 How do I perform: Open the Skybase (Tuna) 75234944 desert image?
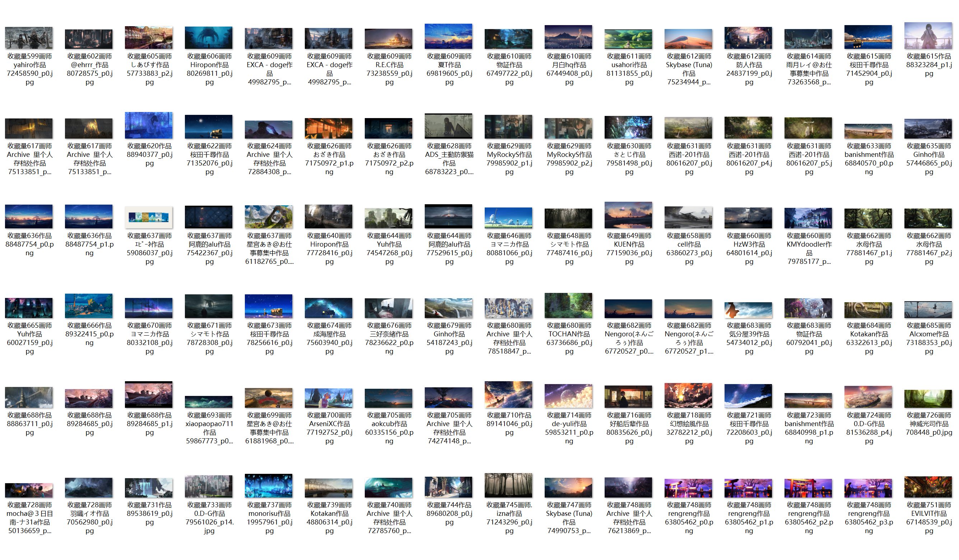click(688, 38)
